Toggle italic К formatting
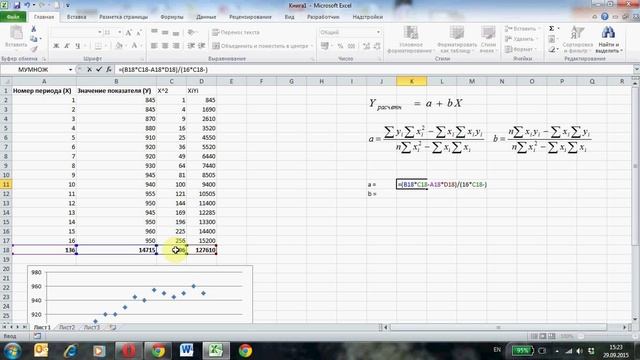 coord(67,46)
